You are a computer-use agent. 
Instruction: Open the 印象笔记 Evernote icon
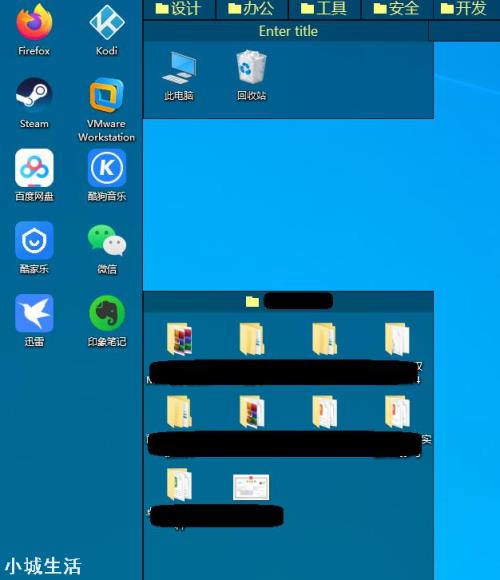coord(107,320)
